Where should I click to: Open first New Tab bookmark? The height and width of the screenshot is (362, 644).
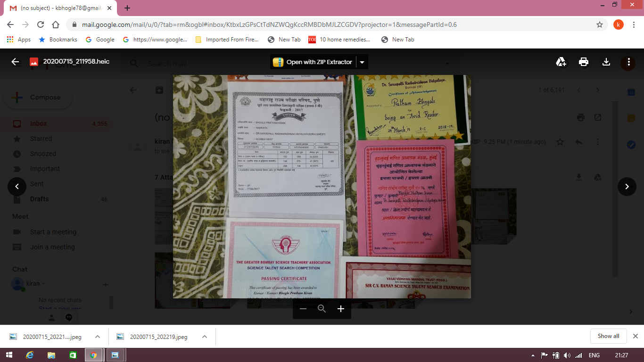[x=284, y=40]
